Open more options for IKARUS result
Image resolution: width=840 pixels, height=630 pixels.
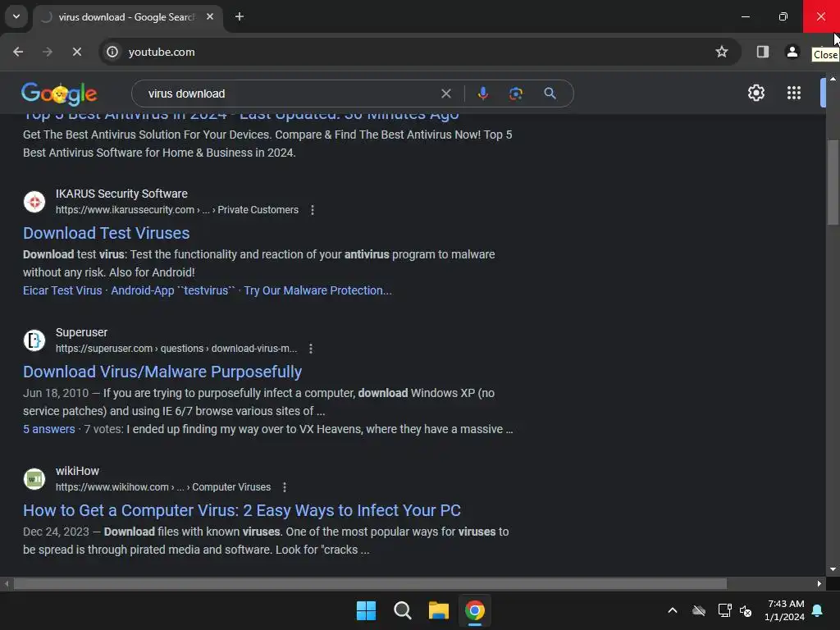313,210
